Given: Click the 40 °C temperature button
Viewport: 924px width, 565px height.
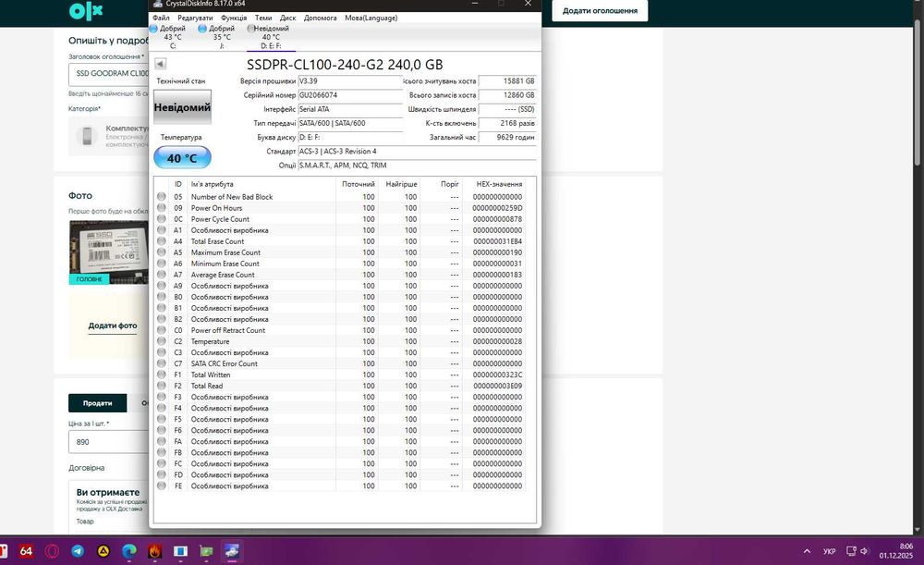Looking at the screenshot, I should click(182, 158).
